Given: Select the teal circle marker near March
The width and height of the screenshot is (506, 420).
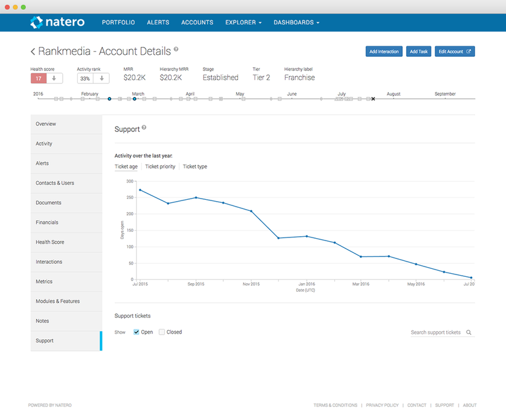Looking at the screenshot, I should coord(135,99).
